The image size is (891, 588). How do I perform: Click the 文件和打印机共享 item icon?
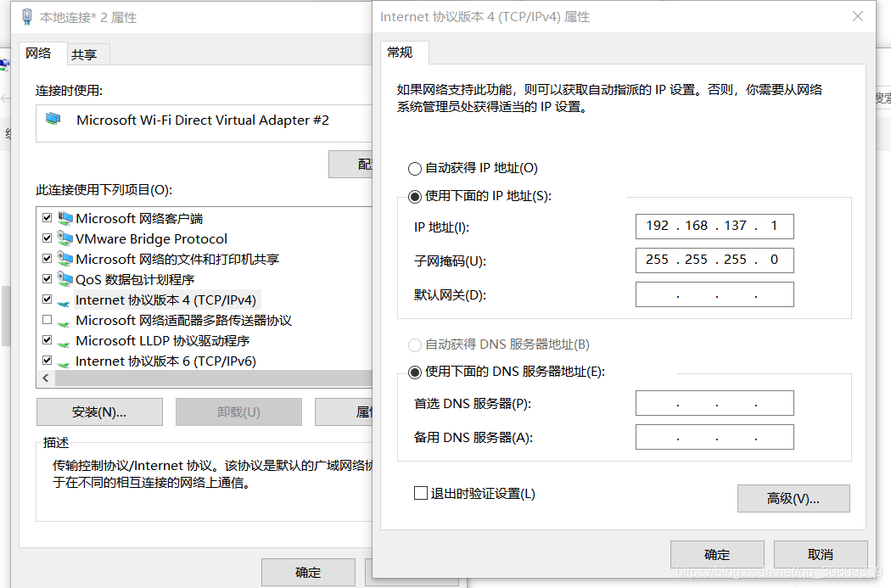(x=65, y=259)
